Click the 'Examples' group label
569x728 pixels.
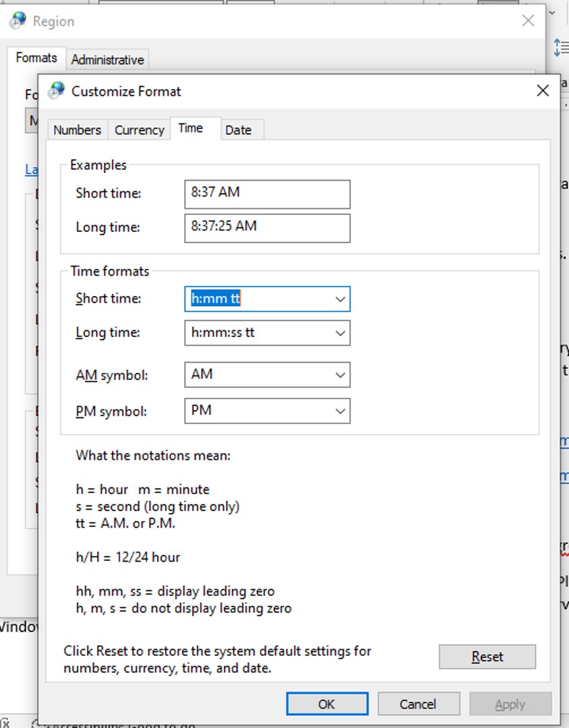pyautogui.click(x=98, y=165)
